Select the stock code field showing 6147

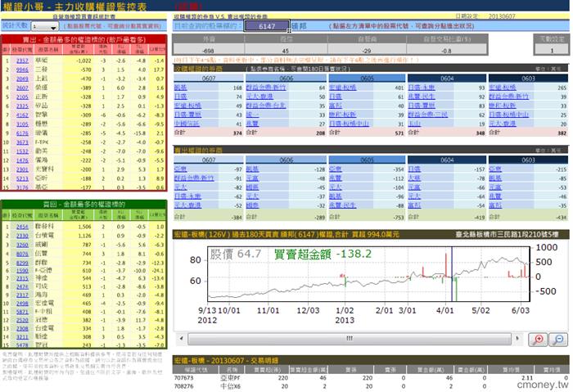267,26
